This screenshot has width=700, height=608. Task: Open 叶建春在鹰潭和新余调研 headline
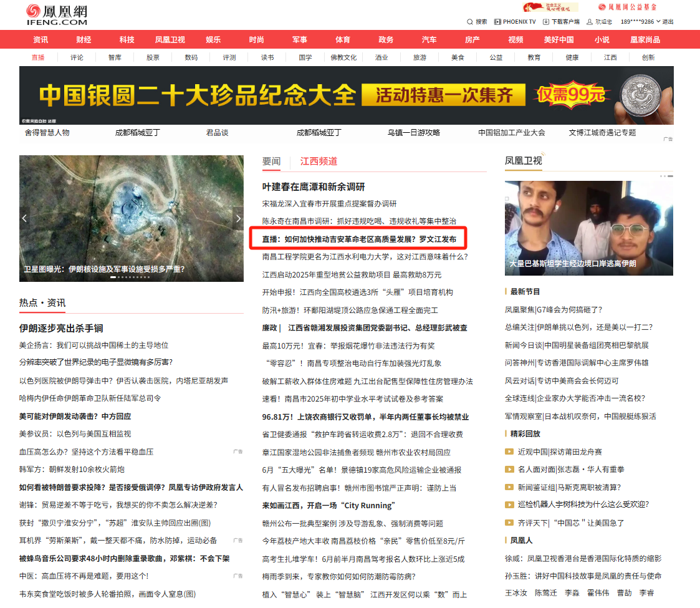[314, 186]
